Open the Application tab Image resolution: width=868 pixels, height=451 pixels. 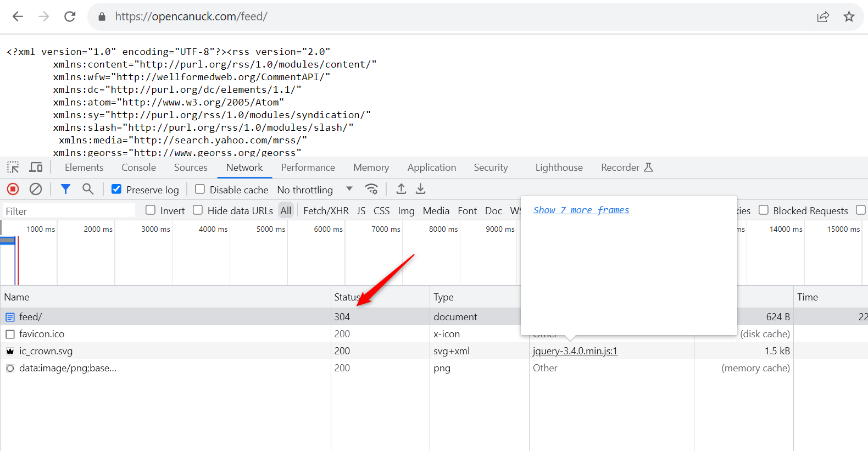[x=432, y=168]
